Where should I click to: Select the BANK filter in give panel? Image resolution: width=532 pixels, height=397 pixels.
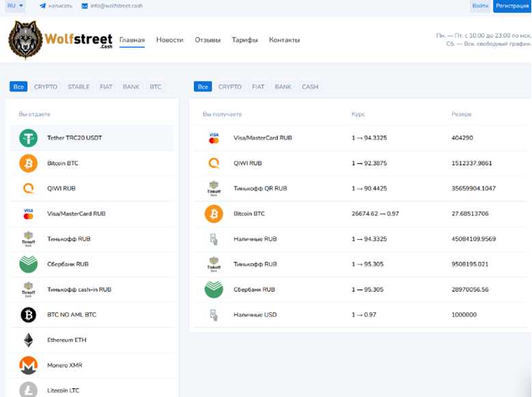click(131, 87)
